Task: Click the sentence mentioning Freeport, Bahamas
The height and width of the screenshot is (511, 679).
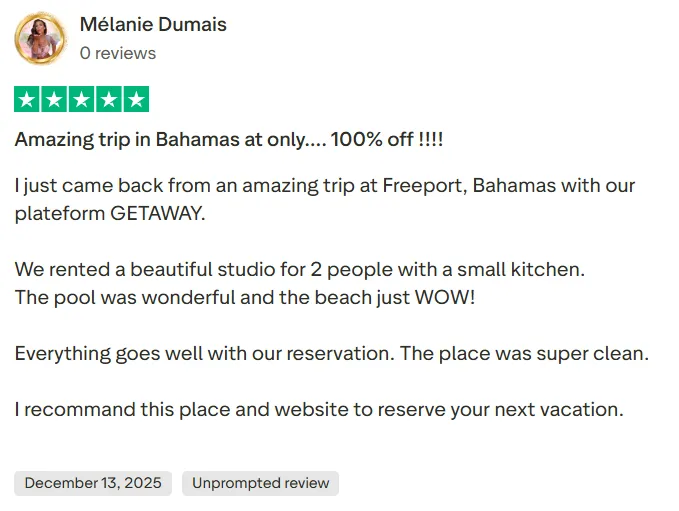Action: [325, 200]
